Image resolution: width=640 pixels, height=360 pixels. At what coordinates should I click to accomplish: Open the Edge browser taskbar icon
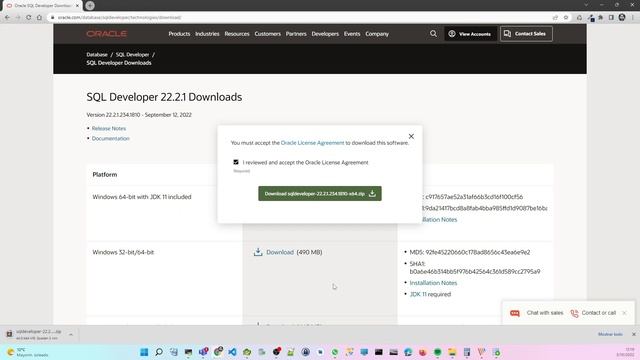408,352
